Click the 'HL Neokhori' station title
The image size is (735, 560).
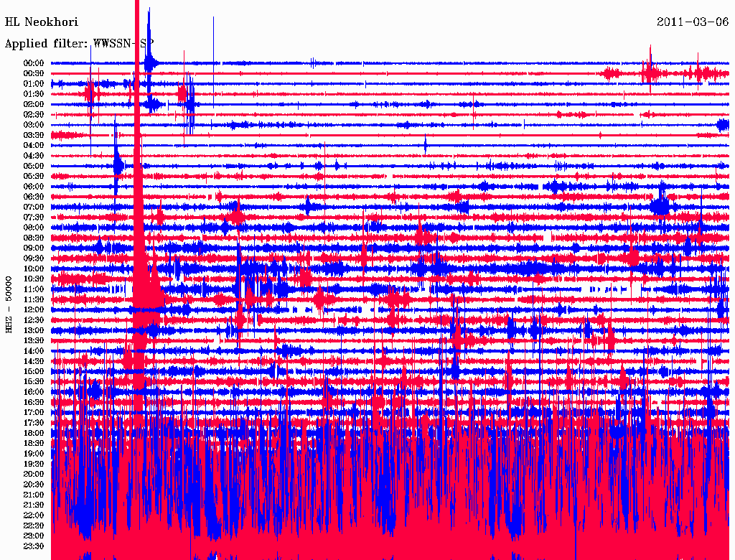coord(41,22)
